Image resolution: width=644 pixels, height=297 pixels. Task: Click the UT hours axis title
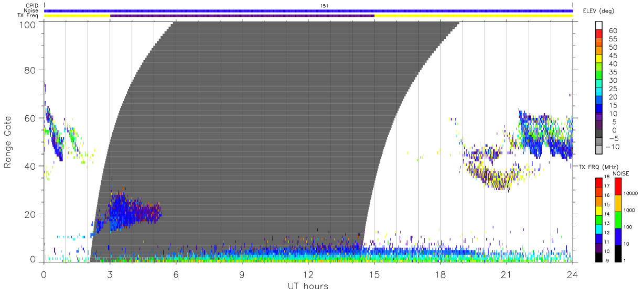(x=307, y=286)
